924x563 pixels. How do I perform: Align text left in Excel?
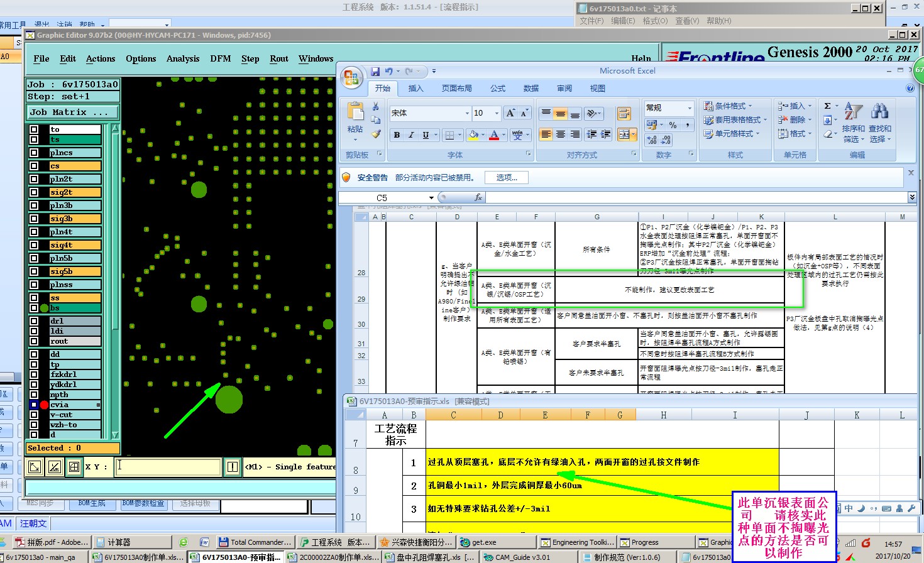[x=546, y=134]
